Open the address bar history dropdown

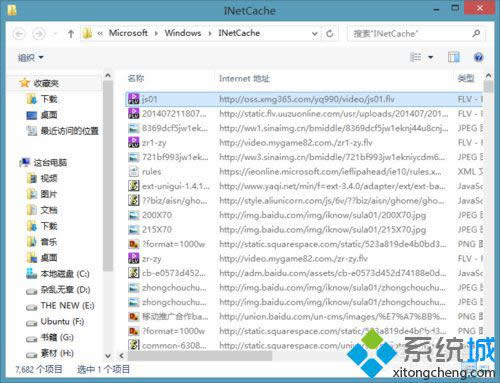tap(314, 34)
